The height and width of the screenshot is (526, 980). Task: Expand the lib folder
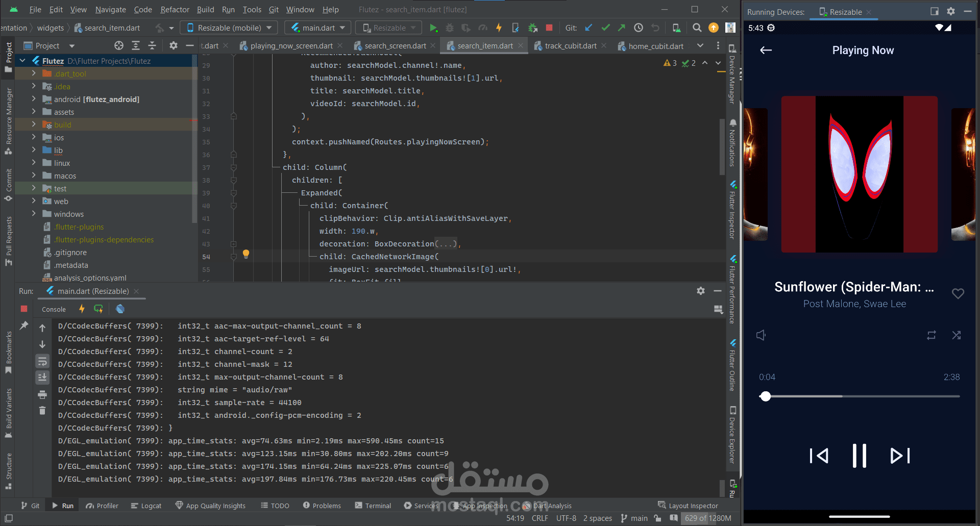pos(34,150)
